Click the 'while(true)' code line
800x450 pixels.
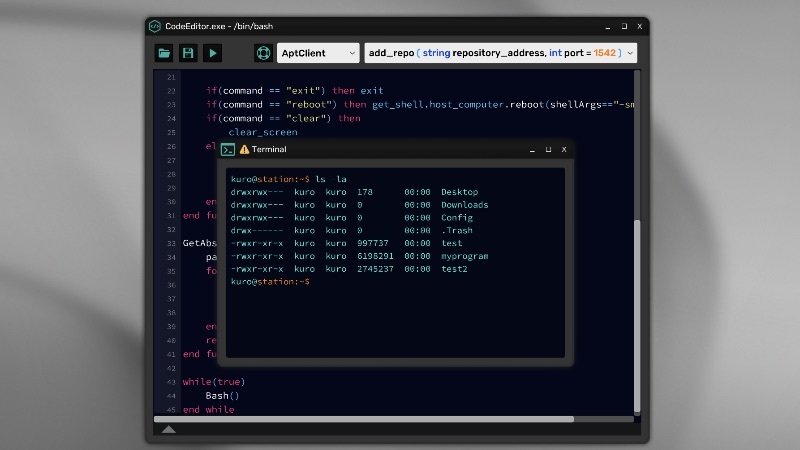[x=214, y=382]
